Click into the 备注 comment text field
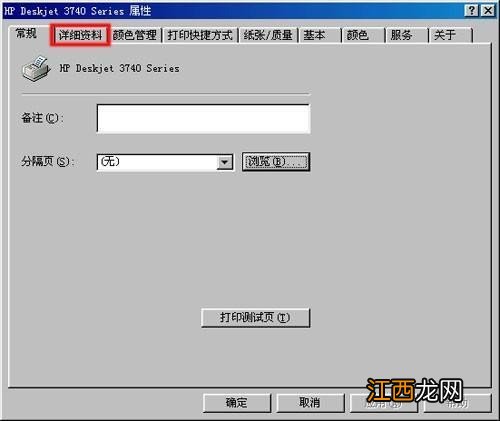This screenshot has height=421, width=500. click(203, 119)
